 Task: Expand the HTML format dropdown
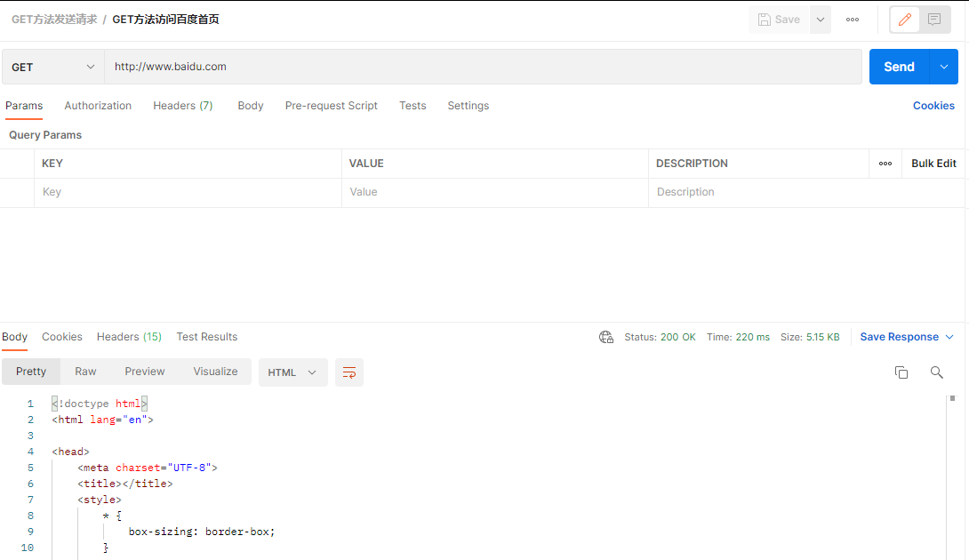pos(293,372)
